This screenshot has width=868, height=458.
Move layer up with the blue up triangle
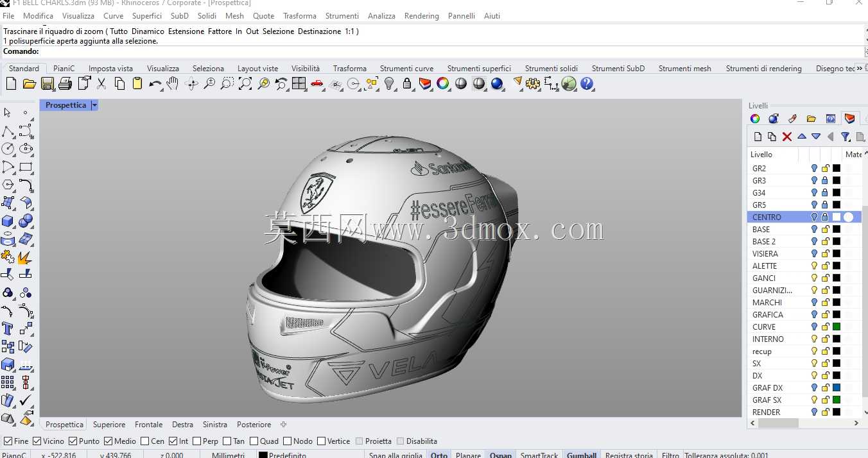click(x=801, y=136)
